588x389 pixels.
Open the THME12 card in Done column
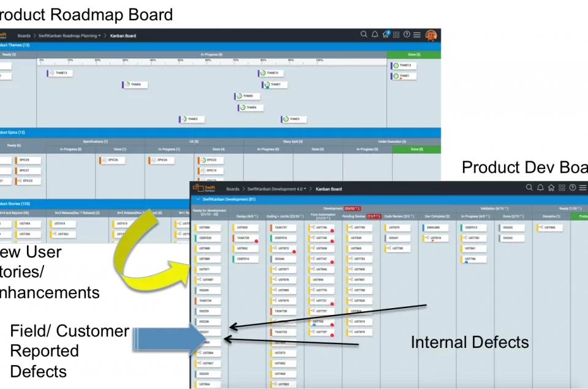(x=404, y=66)
